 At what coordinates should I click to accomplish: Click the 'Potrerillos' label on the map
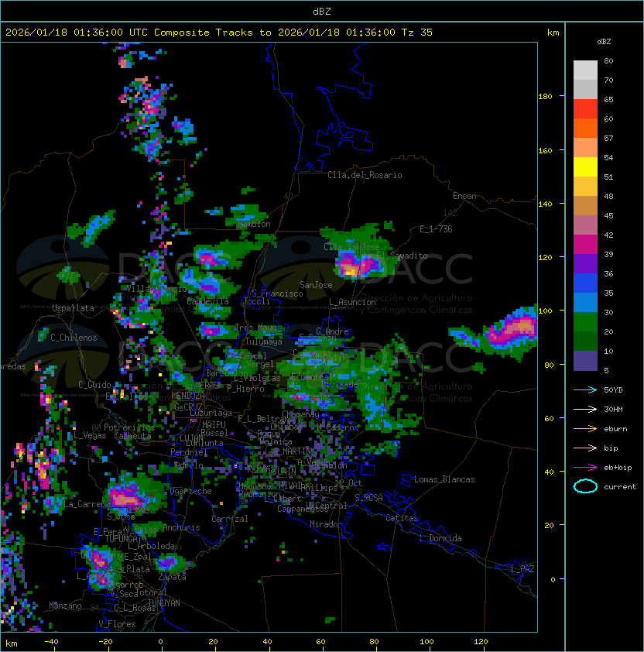[x=129, y=428]
